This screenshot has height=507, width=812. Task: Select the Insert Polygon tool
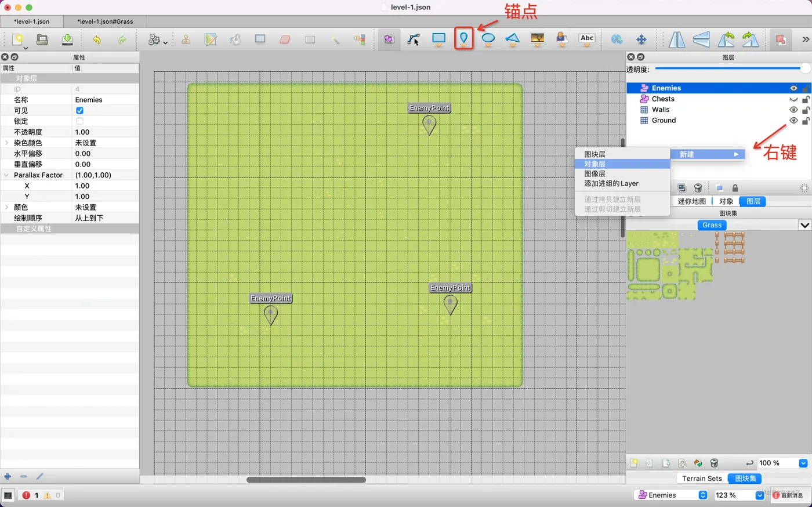pos(512,39)
